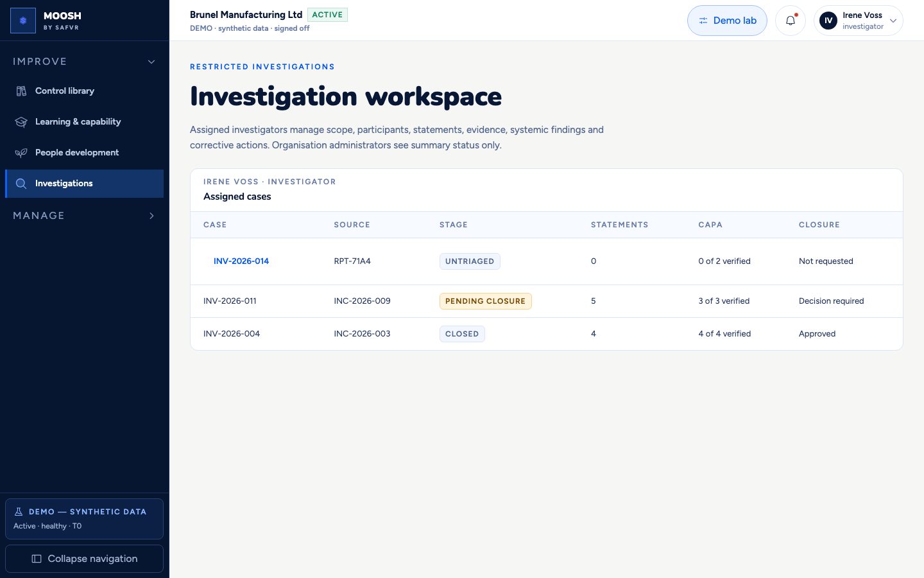Screen dimensions: 924x578
Task: Click the Learning & capability graduation cap icon
Action: (21, 122)
